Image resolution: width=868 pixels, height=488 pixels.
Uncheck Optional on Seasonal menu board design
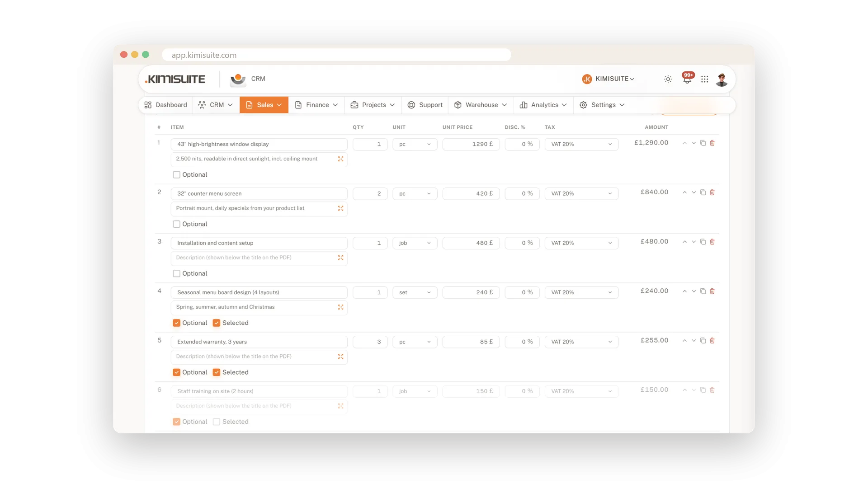pos(176,323)
